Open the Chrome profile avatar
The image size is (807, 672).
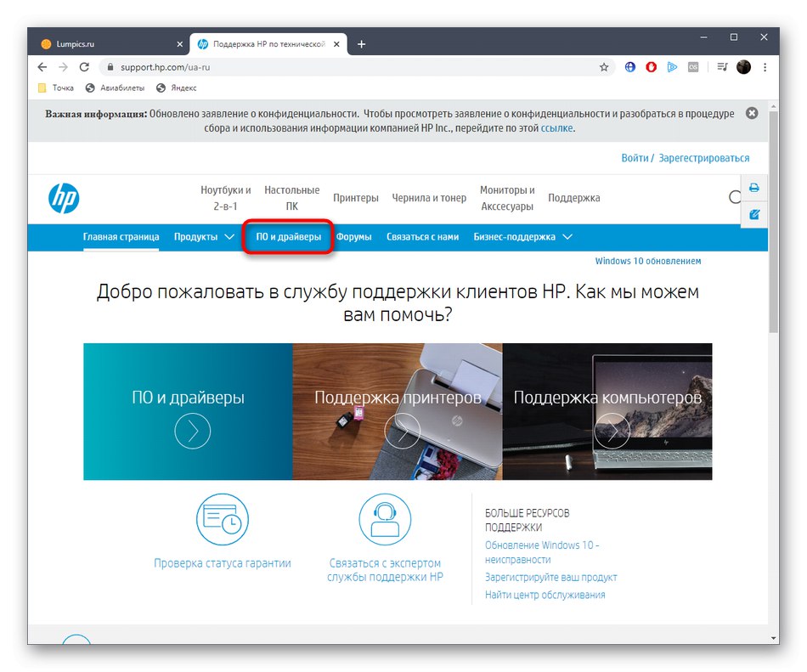[743, 67]
